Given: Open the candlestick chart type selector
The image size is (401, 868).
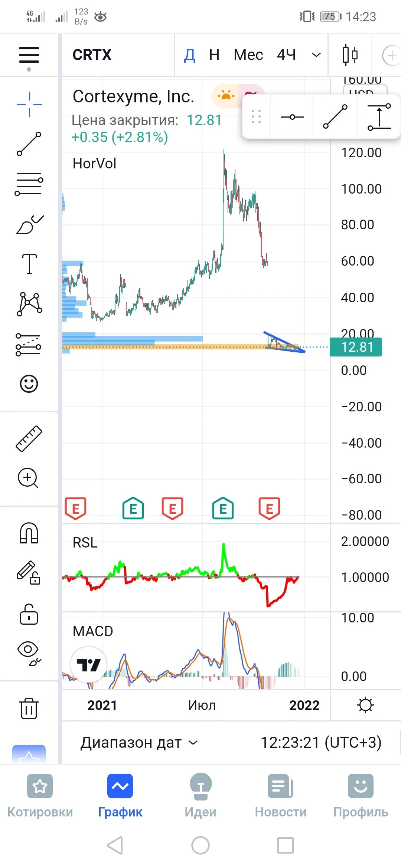Looking at the screenshot, I should click(x=350, y=55).
